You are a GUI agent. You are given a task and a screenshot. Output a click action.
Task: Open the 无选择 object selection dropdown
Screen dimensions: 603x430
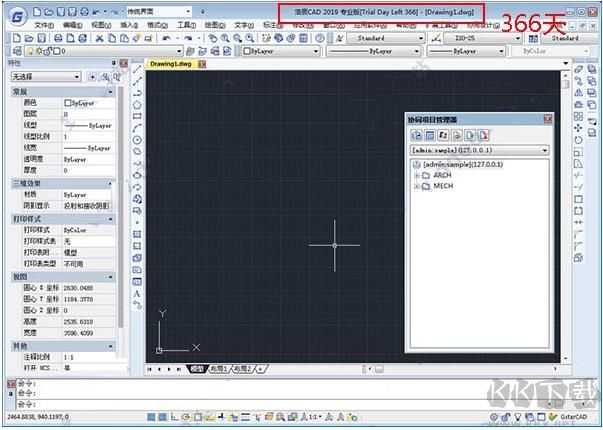[x=46, y=77]
